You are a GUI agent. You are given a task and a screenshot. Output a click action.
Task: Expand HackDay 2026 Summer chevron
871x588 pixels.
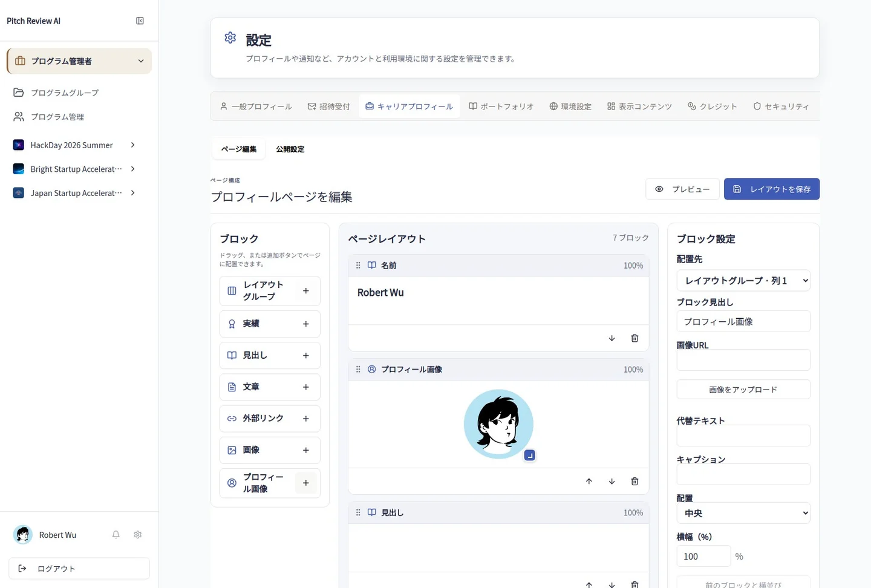click(132, 145)
